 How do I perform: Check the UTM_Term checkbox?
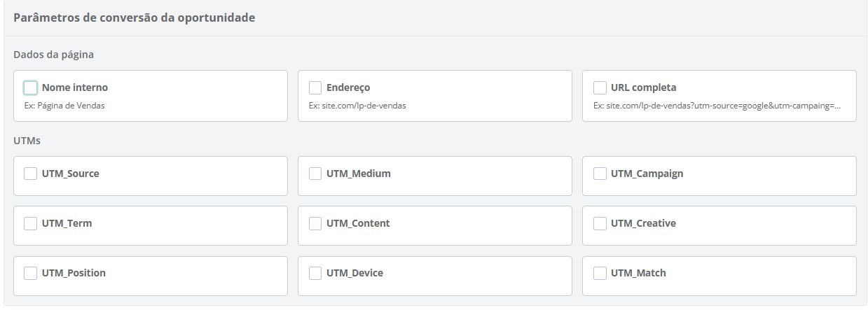coord(31,224)
